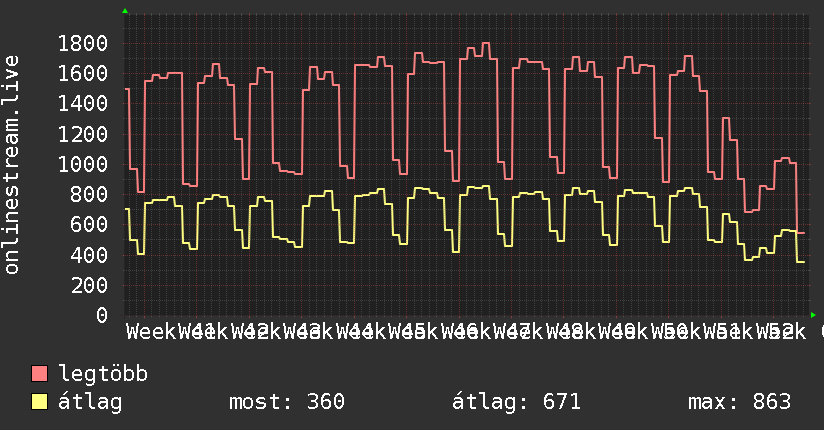824x430 pixels.
Task: Click the pink legtöbb legend swatch
Action: point(40,374)
